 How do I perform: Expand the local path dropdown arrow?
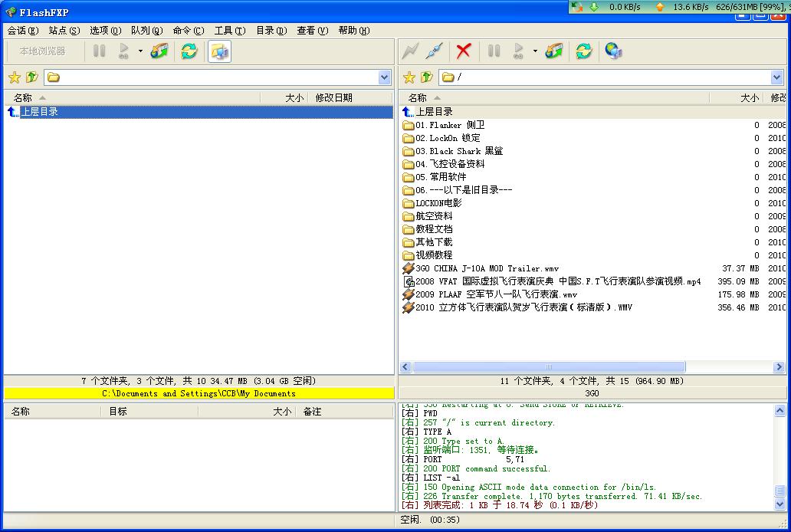385,77
